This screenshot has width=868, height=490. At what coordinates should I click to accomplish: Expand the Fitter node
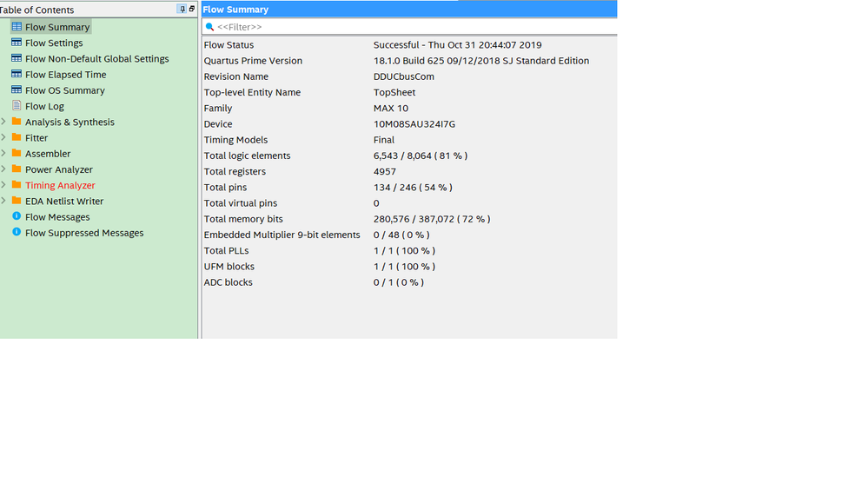click(x=3, y=137)
